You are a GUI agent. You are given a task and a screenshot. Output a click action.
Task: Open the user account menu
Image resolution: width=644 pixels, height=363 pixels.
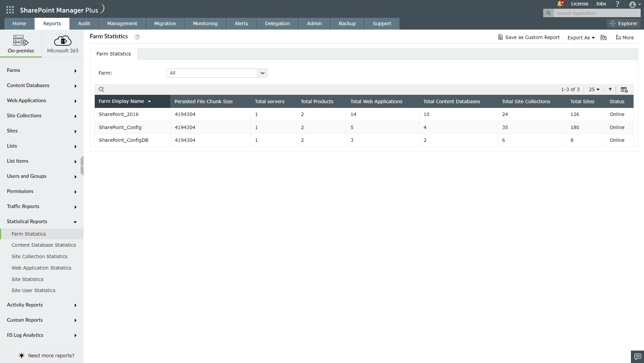pyautogui.click(x=635, y=4)
